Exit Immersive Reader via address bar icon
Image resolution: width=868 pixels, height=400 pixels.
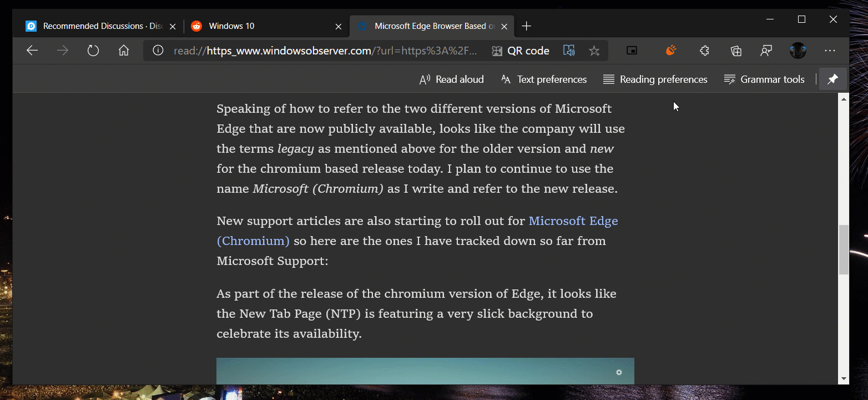click(x=569, y=51)
